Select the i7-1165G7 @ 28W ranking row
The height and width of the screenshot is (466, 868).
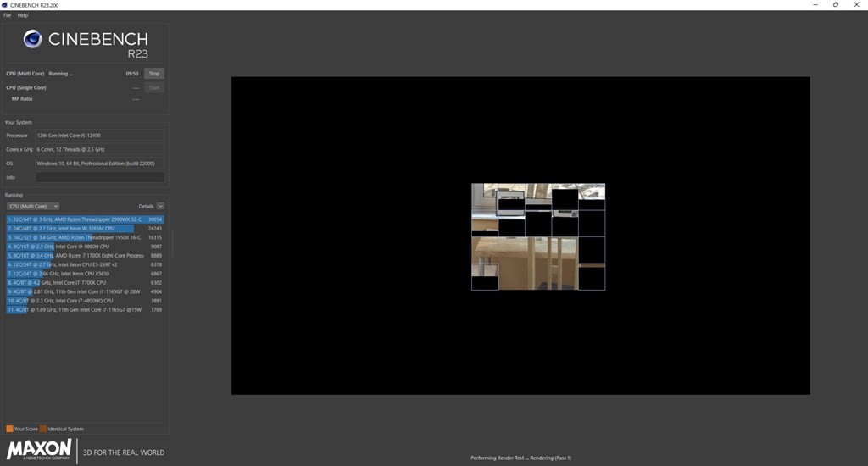(x=85, y=291)
